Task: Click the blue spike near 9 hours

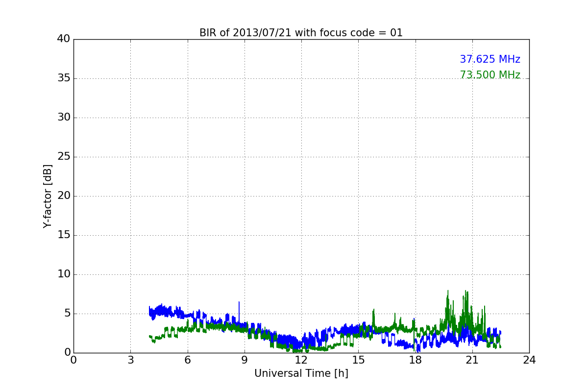Action: pyautogui.click(x=239, y=311)
